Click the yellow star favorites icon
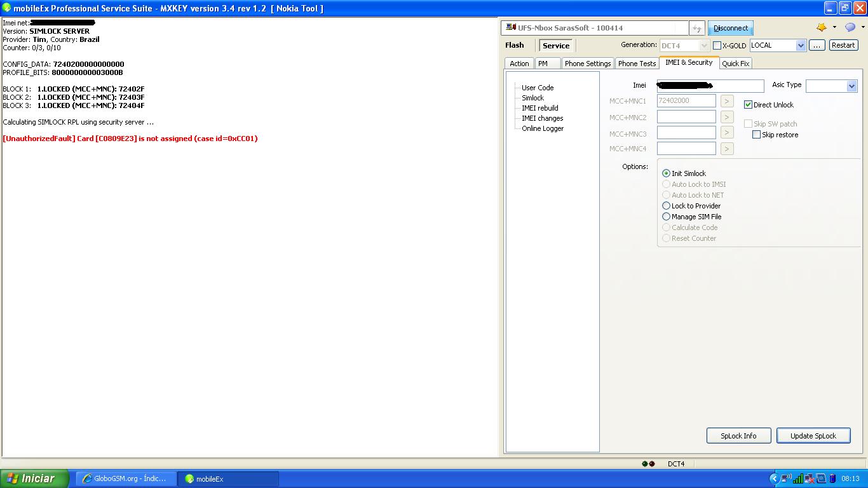Image resolution: width=868 pixels, height=488 pixels. (x=821, y=27)
